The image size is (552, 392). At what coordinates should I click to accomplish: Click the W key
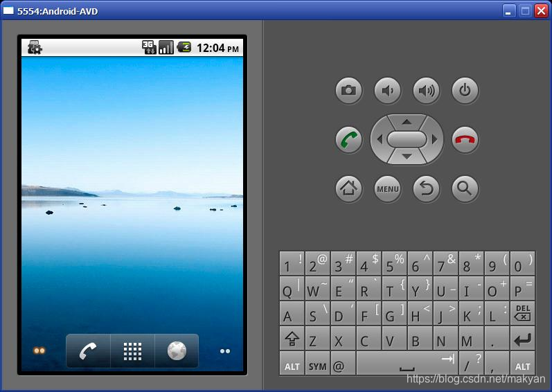coord(317,288)
